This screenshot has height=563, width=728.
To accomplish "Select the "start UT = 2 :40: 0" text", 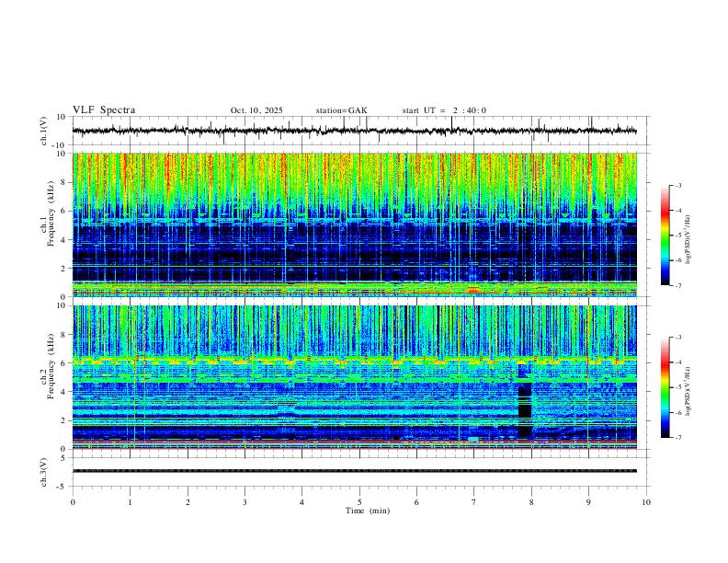I will tap(444, 110).
